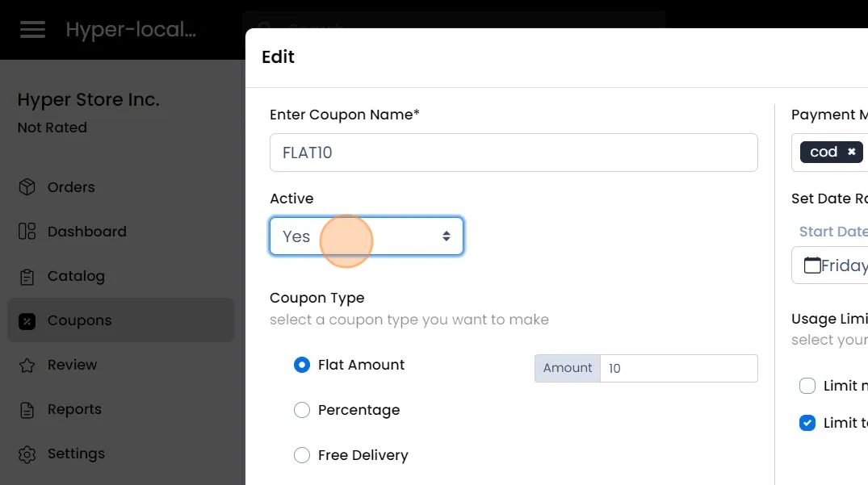
Task: Open the Dashboard menu item
Action: point(86,232)
